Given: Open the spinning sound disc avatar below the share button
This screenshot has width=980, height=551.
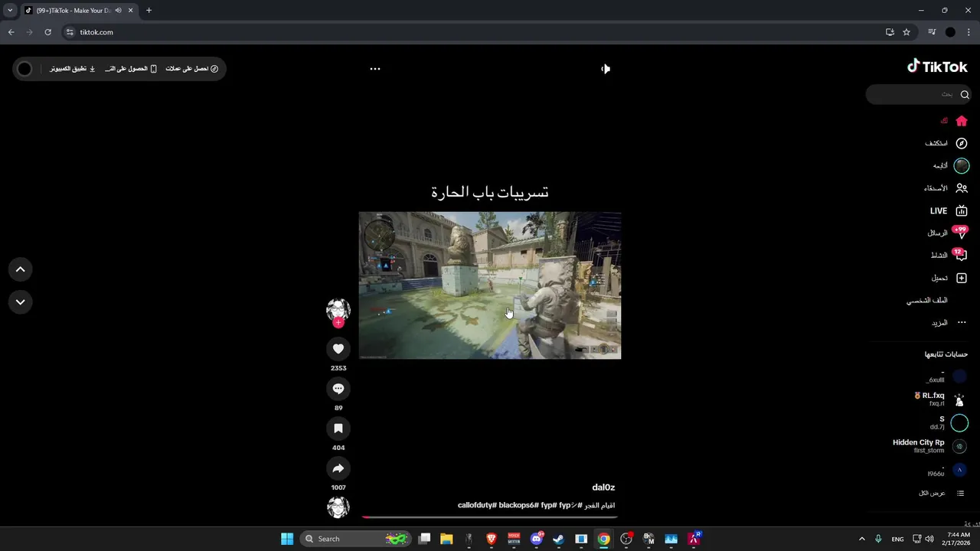Looking at the screenshot, I should pyautogui.click(x=338, y=507).
